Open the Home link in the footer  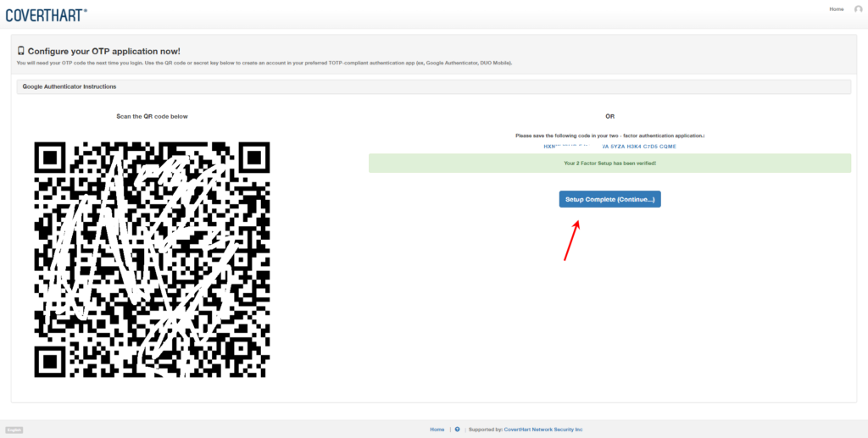[437, 430]
